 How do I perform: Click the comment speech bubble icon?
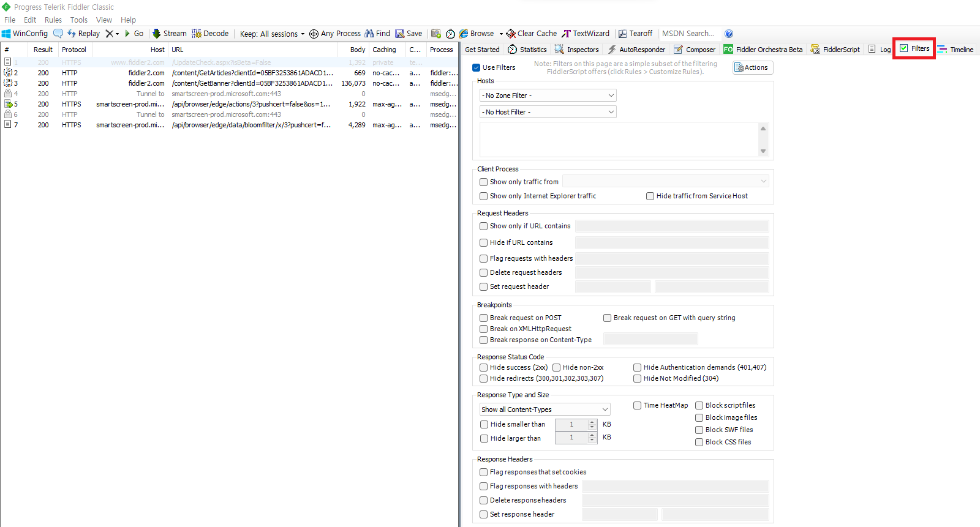click(58, 34)
